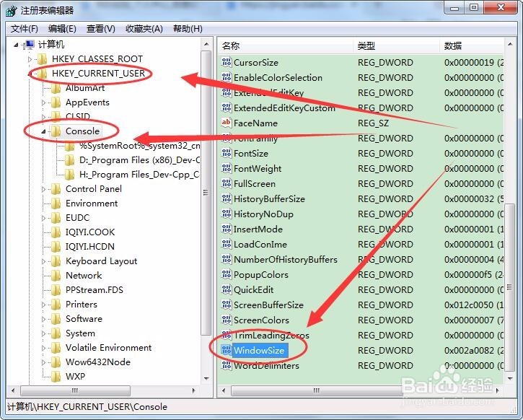Click the tree pane scroll-right arrow

tap(193, 390)
